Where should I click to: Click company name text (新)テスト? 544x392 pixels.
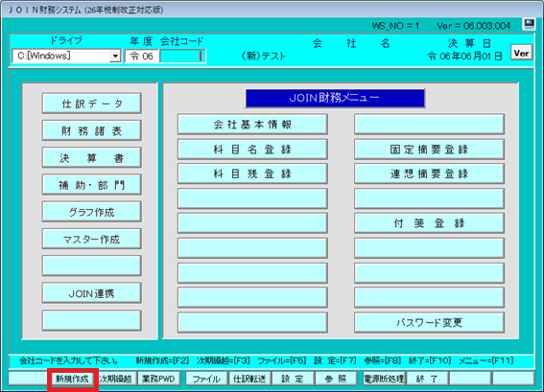[x=263, y=57]
